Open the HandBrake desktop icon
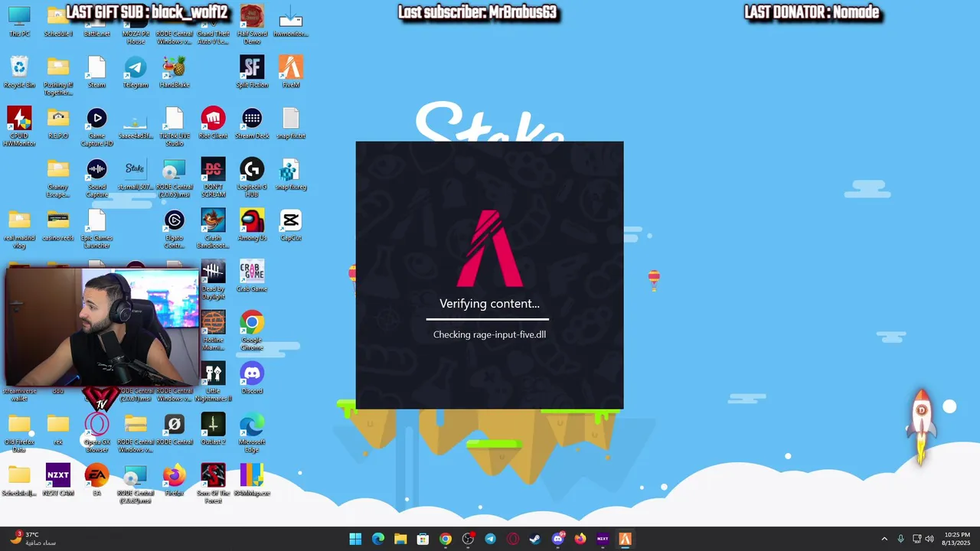The image size is (980, 551). pyautogui.click(x=174, y=71)
